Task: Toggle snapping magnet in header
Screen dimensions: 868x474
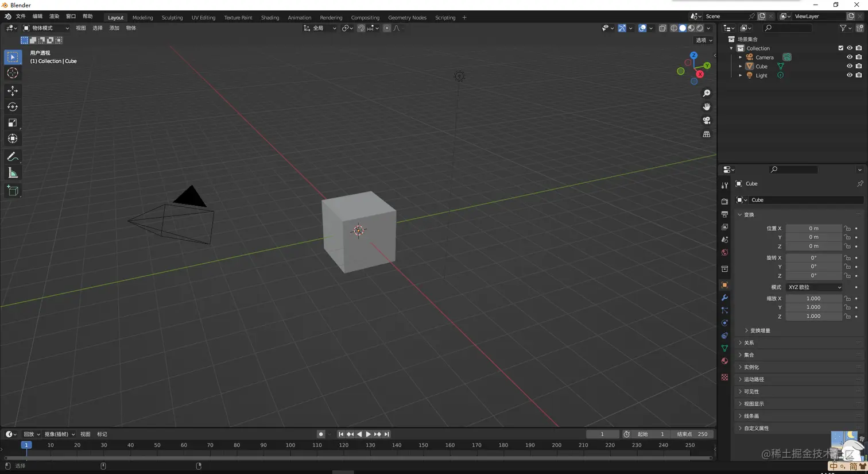Action: pyautogui.click(x=361, y=28)
